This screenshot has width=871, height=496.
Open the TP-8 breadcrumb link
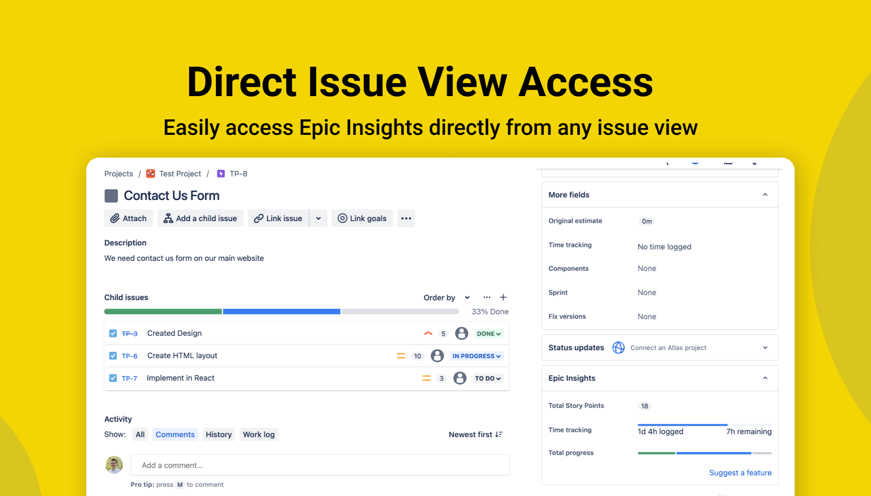[238, 174]
